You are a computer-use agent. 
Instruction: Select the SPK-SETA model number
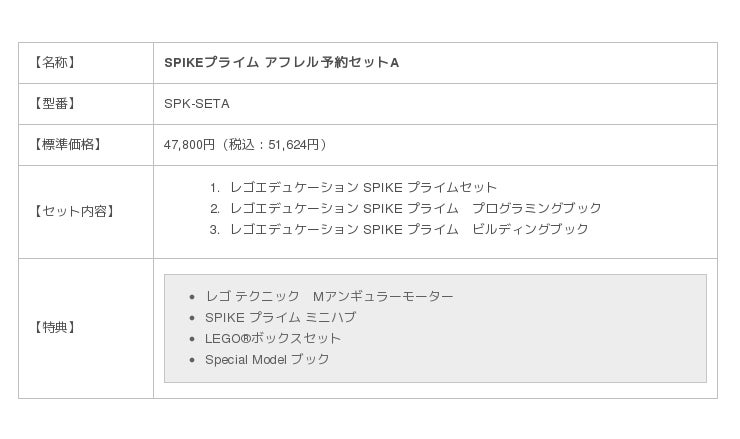click(197, 103)
